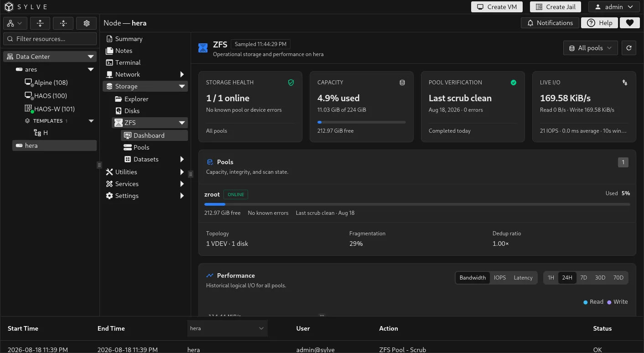Click the collapse all tree icon button

click(x=63, y=23)
